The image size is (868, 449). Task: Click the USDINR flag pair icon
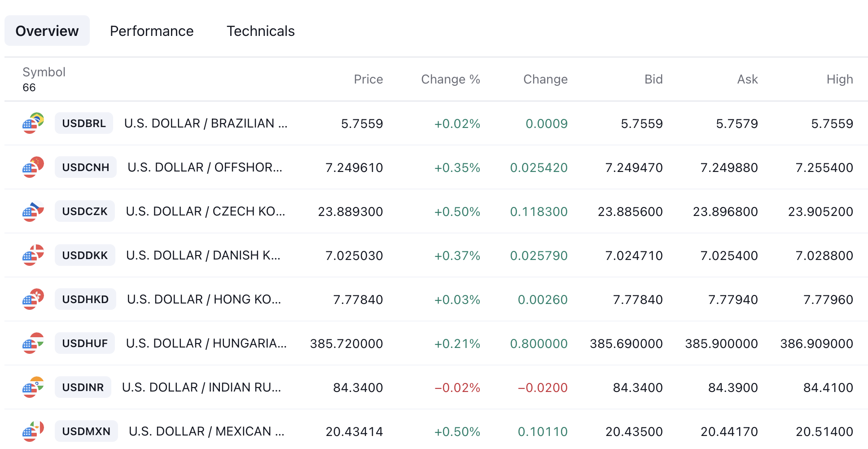click(33, 387)
